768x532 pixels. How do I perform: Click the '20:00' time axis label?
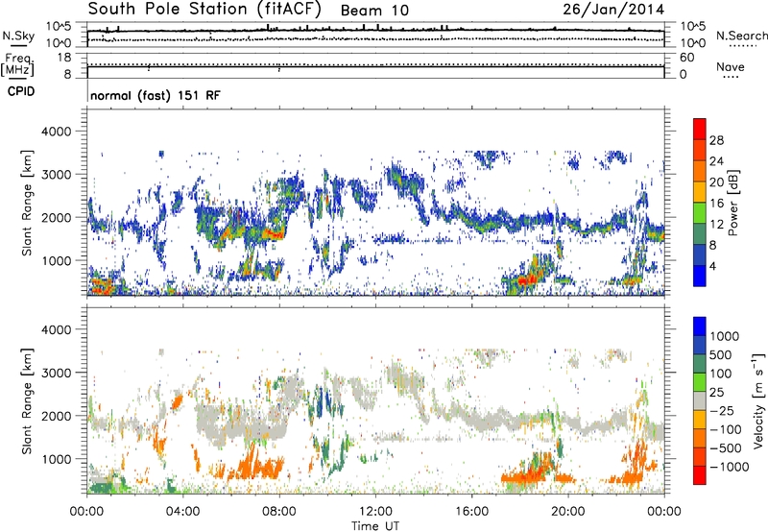point(568,512)
